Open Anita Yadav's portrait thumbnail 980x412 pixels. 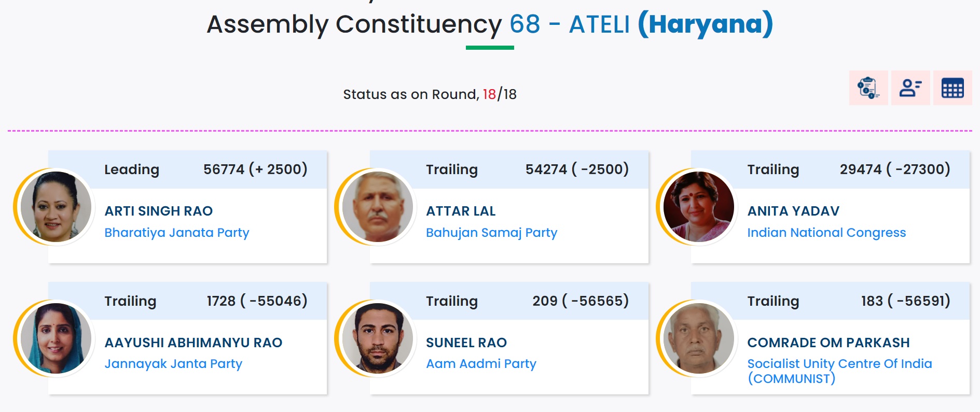pos(698,207)
